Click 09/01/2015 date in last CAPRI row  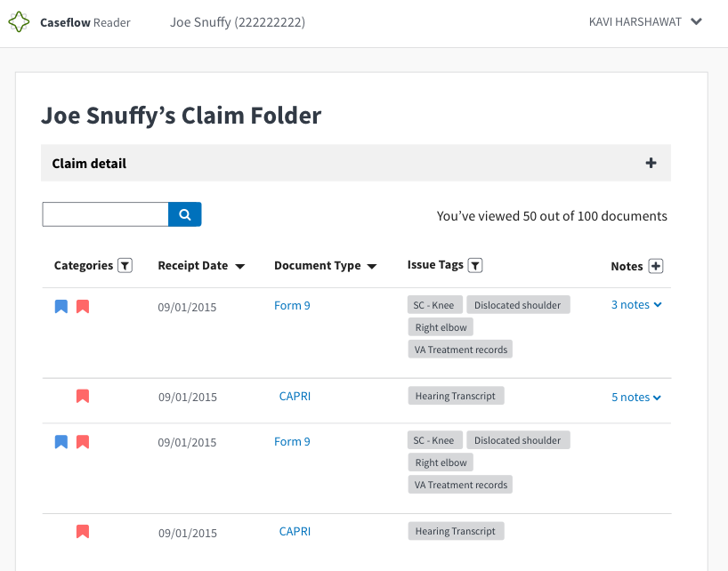tap(188, 533)
